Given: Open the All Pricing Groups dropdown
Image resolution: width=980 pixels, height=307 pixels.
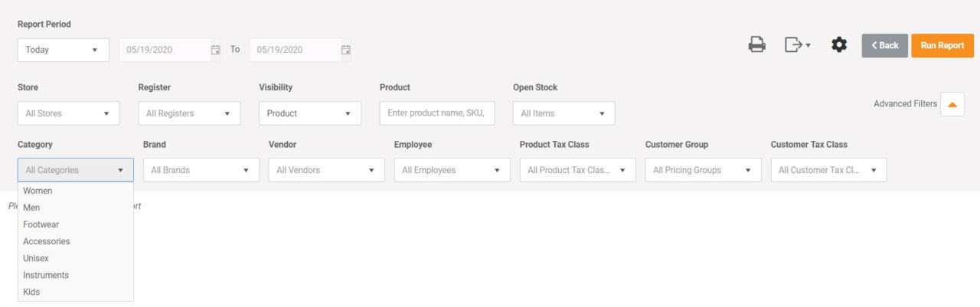Looking at the screenshot, I should (704, 170).
